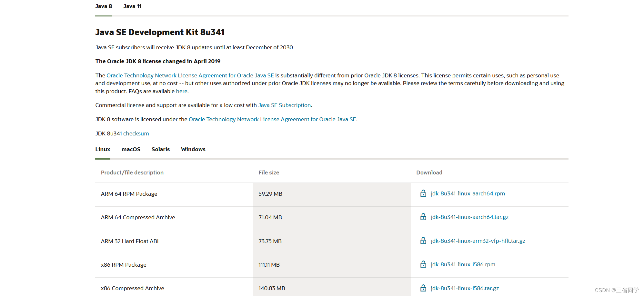Click lock icon beside jdk-8u341-linux-aarch64.tar.gz

(x=423, y=217)
